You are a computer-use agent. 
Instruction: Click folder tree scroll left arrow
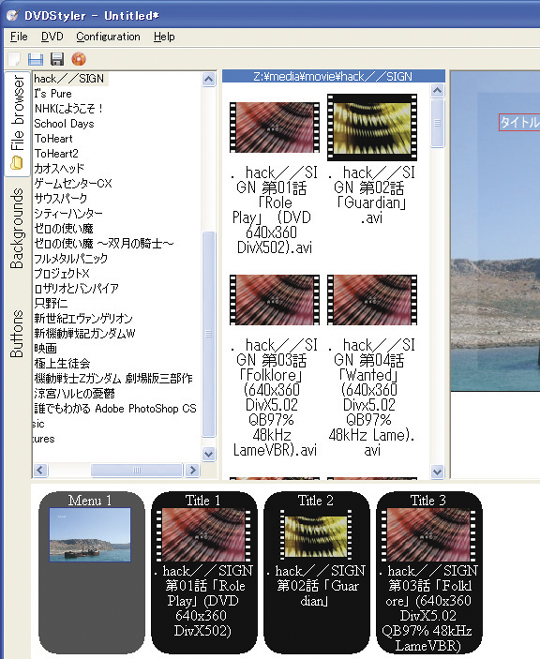tap(41, 470)
